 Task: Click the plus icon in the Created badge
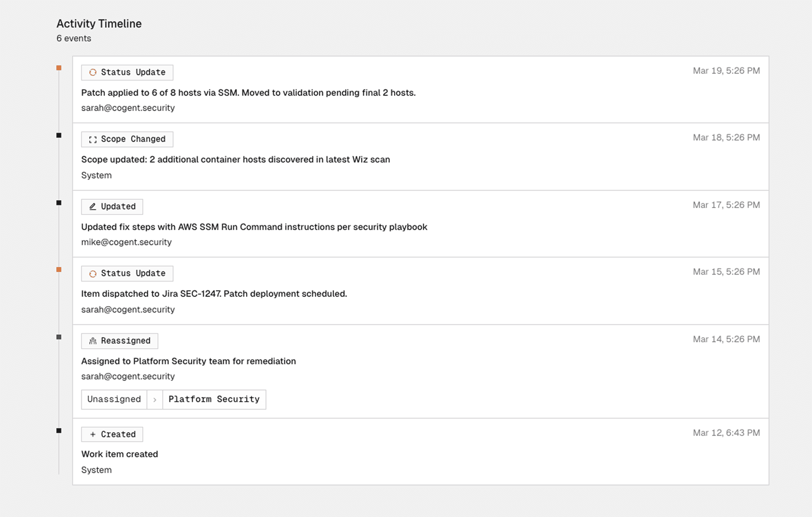(93, 434)
